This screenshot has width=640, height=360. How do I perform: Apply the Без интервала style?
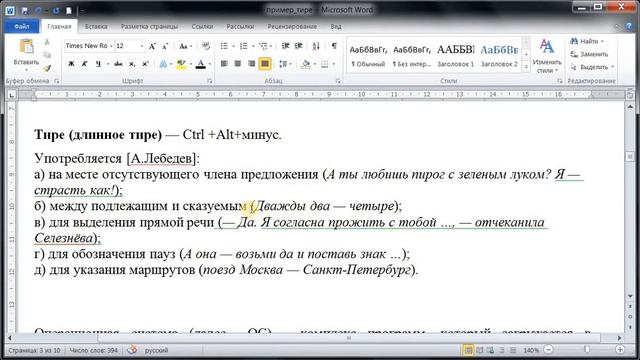pos(412,56)
